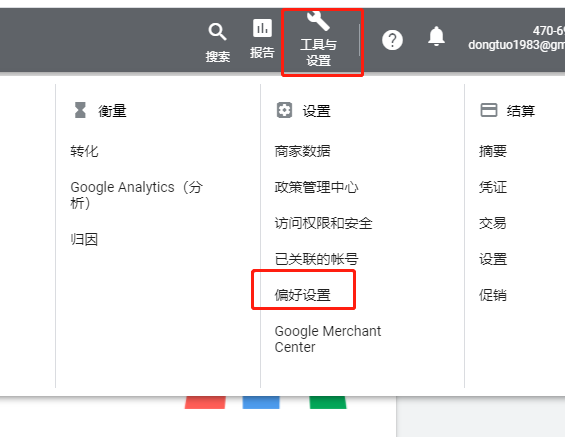Open the Reports bar chart icon
This screenshot has height=437, width=565.
click(x=262, y=28)
